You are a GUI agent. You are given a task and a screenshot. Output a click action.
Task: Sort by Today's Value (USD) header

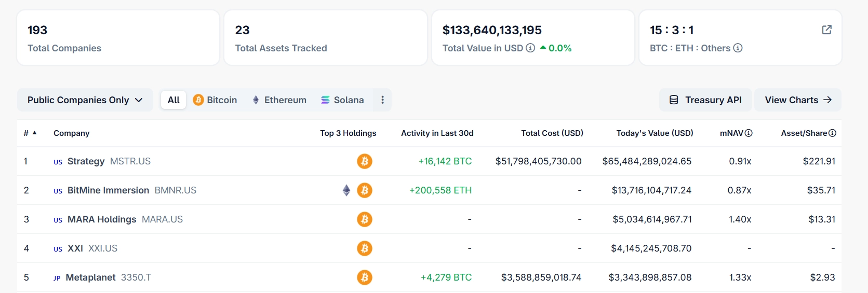655,133
